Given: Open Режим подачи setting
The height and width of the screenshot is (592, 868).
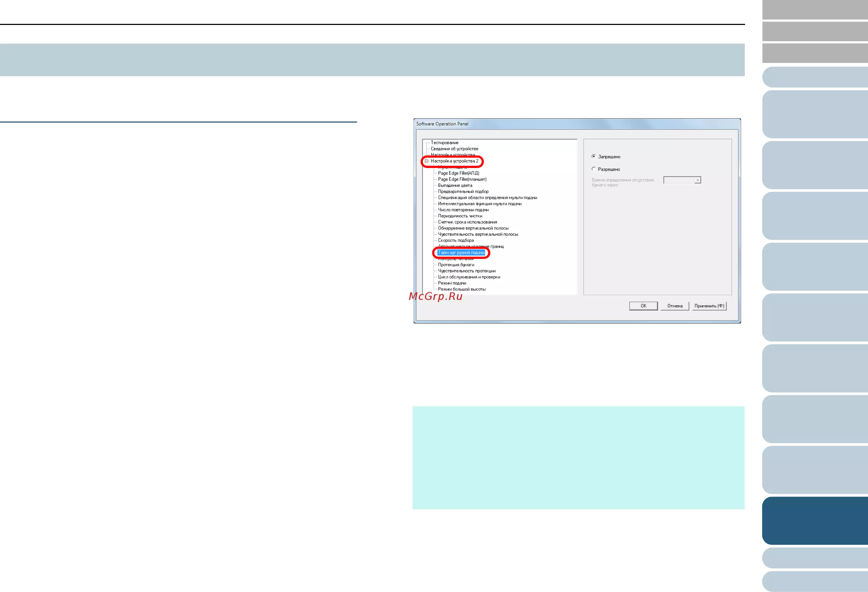Looking at the screenshot, I should click(452, 283).
